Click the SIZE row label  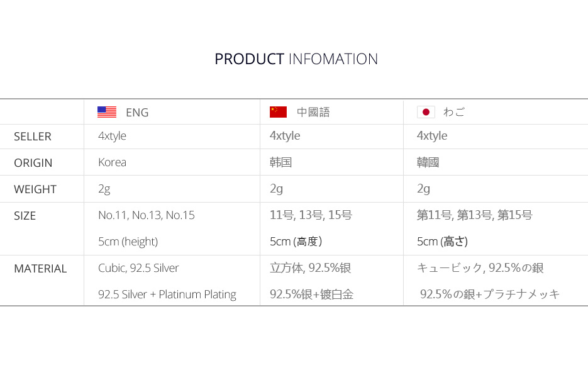coord(25,216)
